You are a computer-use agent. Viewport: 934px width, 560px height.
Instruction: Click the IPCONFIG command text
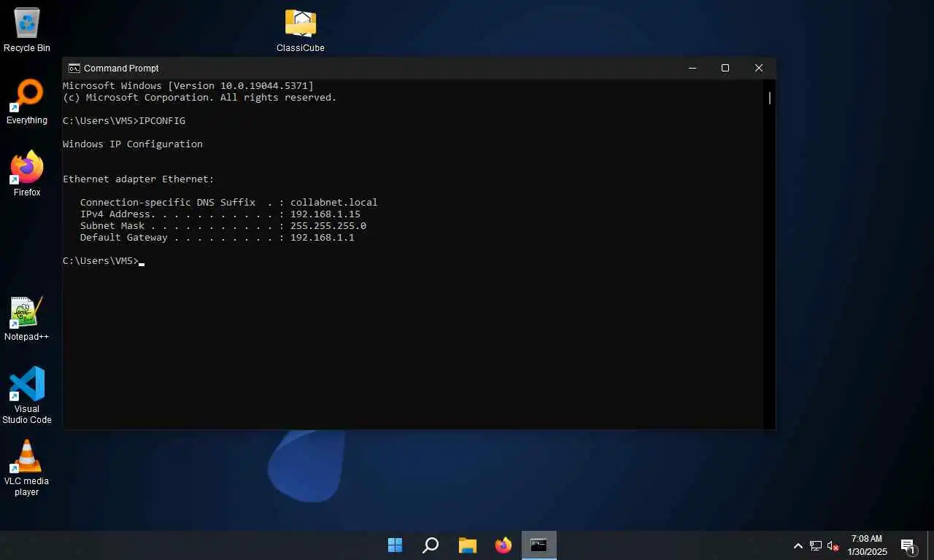click(x=162, y=121)
